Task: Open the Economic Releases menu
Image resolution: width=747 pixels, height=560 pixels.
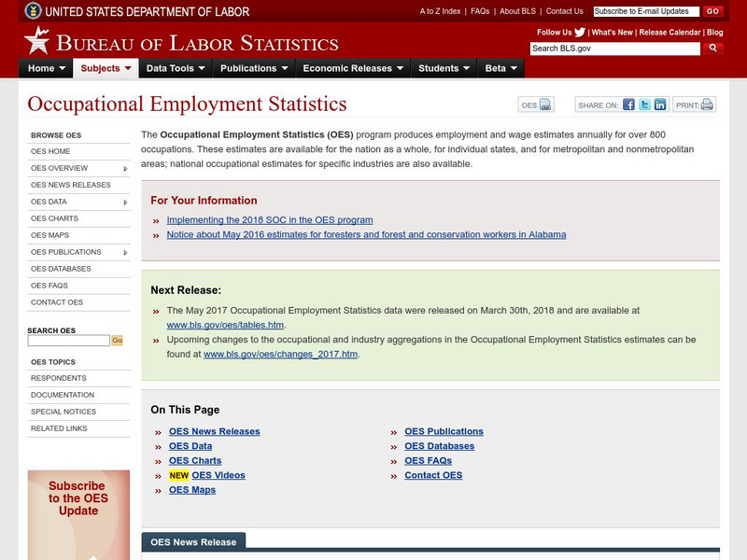Action: click(350, 67)
